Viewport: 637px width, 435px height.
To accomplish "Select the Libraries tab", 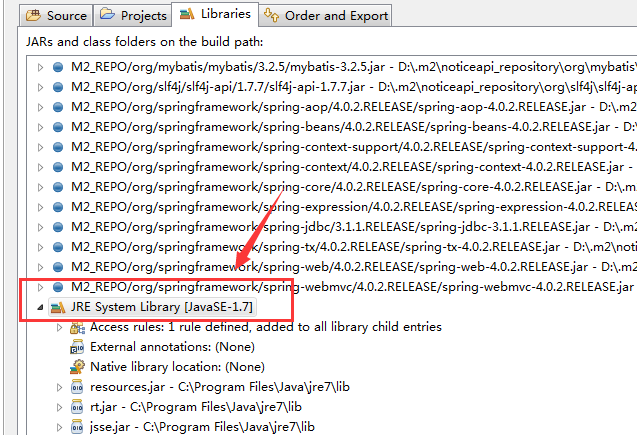I will (215, 15).
